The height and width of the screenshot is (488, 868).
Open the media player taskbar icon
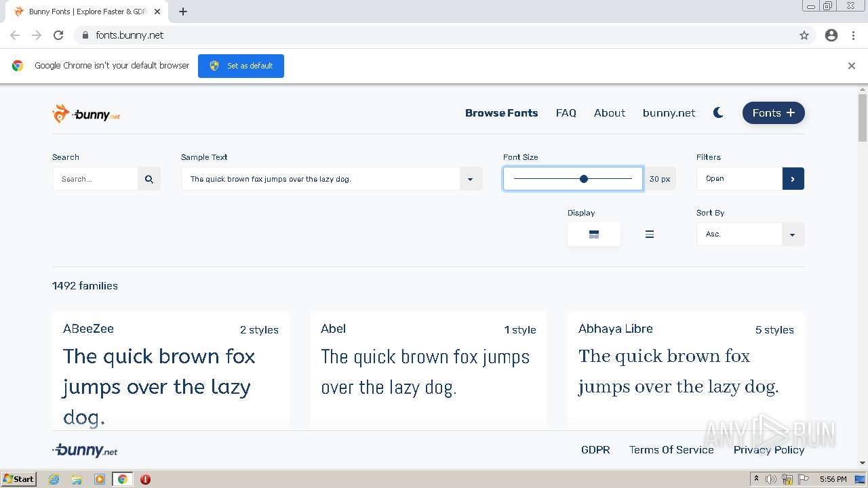pos(100,479)
